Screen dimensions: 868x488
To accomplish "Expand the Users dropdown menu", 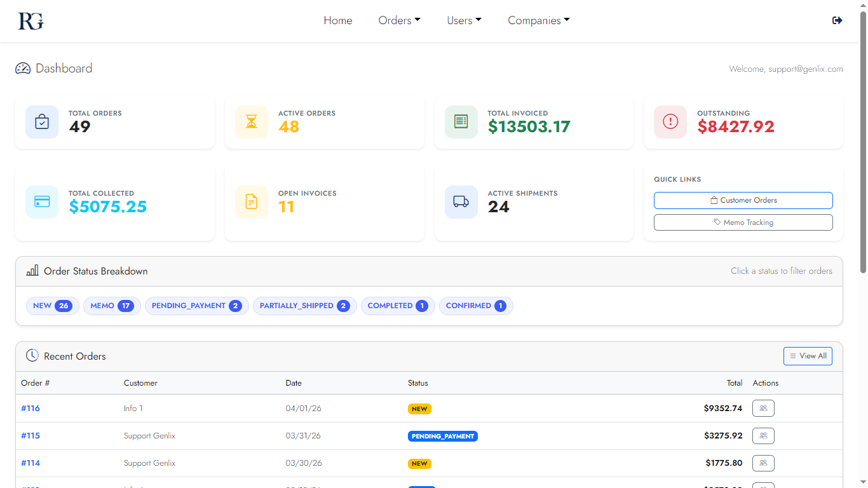I will tap(464, 20).
